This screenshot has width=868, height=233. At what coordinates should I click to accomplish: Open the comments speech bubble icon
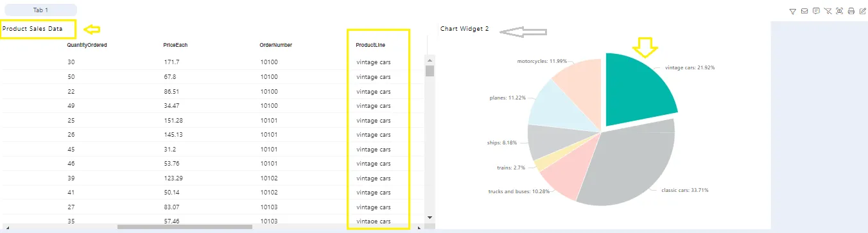[816, 11]
